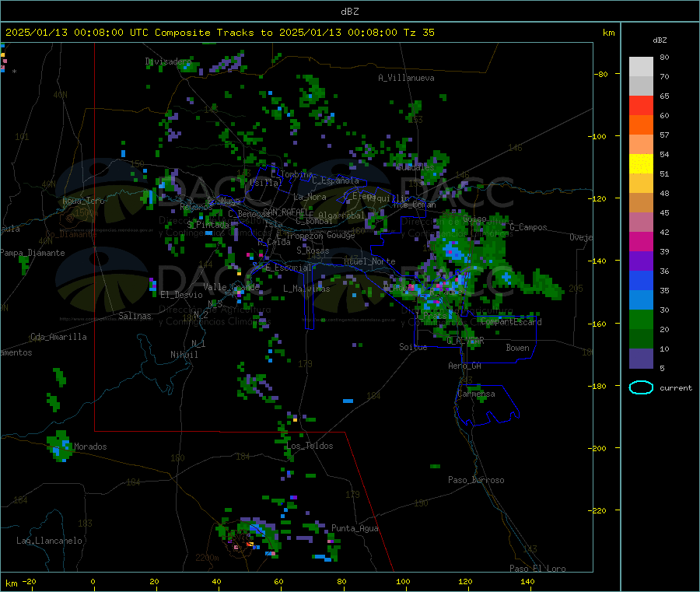Image resolution: width=700 pixels, height=592 pixels.
Task: Click the Soitue label
Action: pyautogui.click(x=413, y=347)
